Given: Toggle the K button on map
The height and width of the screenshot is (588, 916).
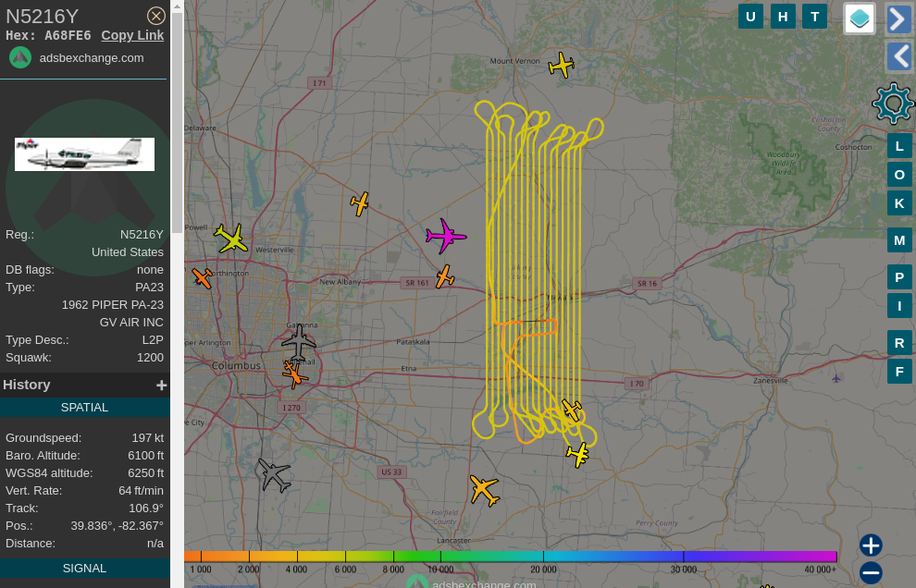Looking at the screenshot, I should tap(899, 203).
